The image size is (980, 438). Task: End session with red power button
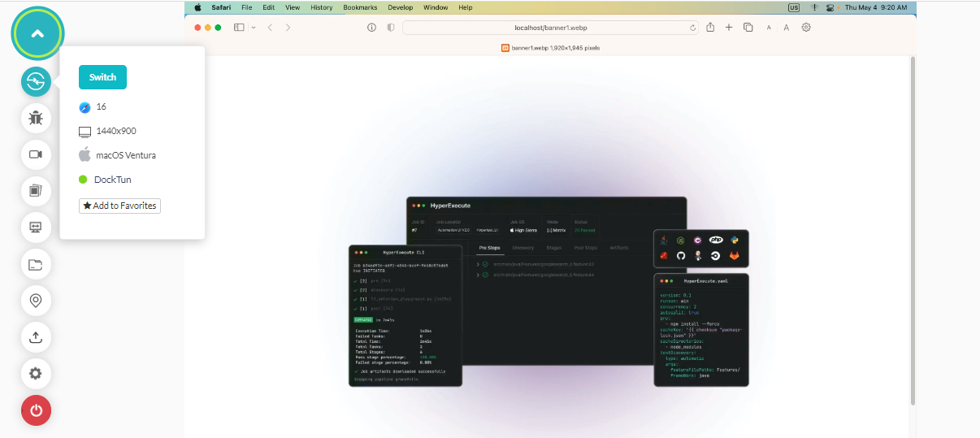coord(36,410)
